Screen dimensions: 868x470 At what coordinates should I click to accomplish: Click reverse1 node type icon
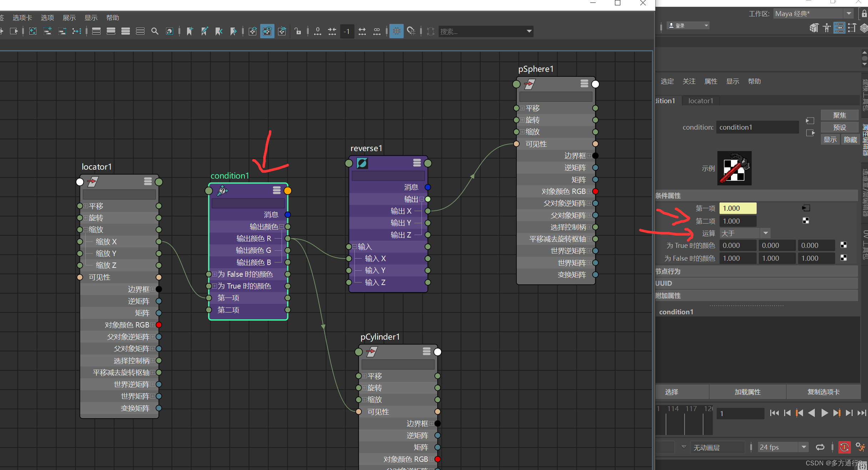[362, 163]
